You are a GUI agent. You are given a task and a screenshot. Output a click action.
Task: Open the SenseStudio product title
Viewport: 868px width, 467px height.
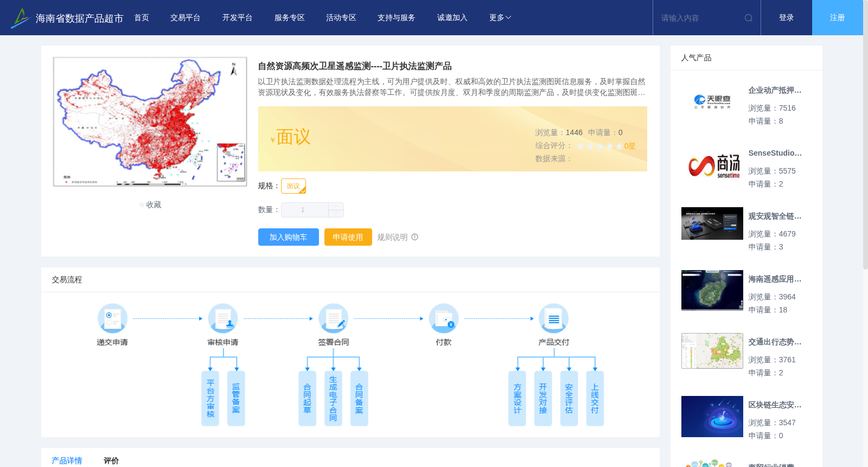(775, 153)
